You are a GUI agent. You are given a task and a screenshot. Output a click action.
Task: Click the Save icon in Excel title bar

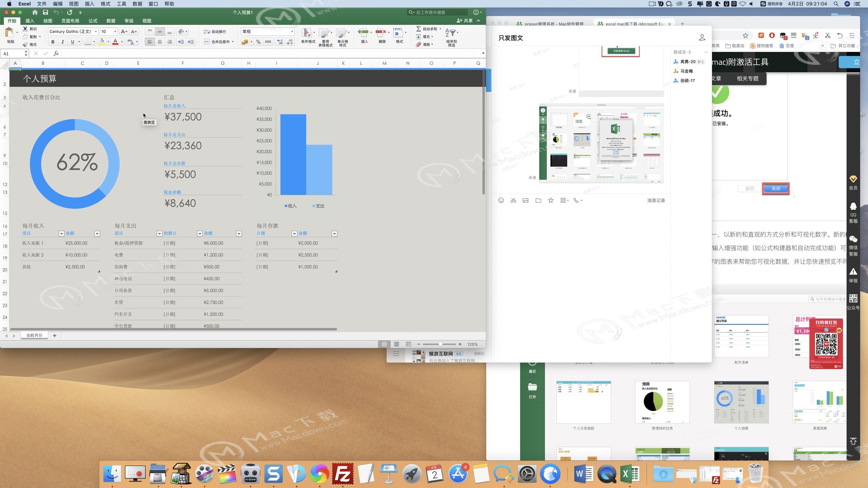tap(45, 12)
